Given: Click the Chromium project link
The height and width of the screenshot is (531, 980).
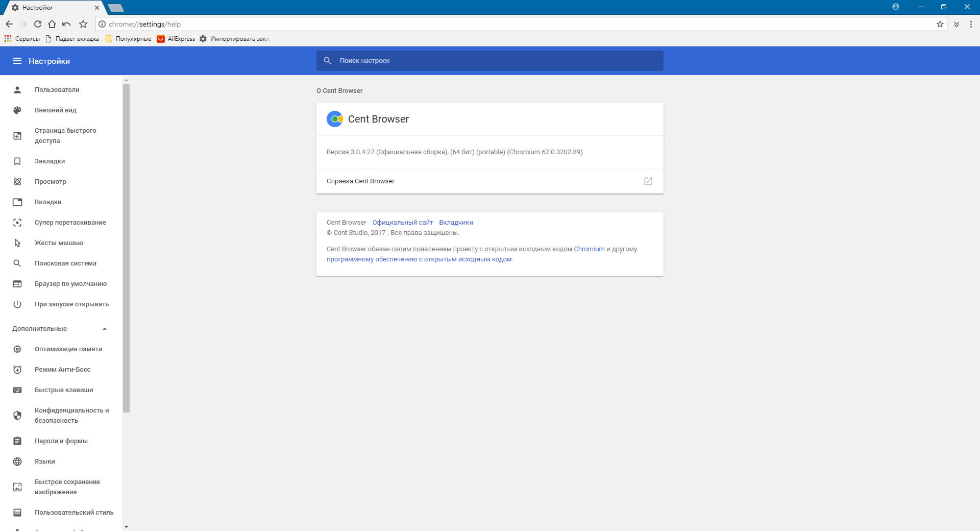Looking at the screenshot, I should tap(589, 249).
